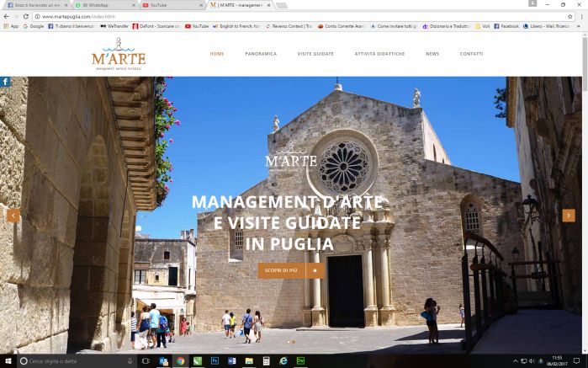588x368 pixels.
Task: Close the WhatsApp browser tab
Action: pos(134,5)
